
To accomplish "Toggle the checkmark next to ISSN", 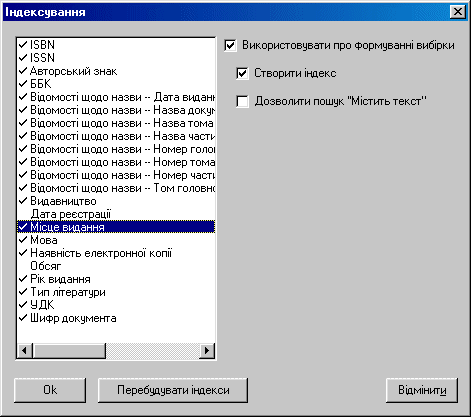I will (23, 57).
